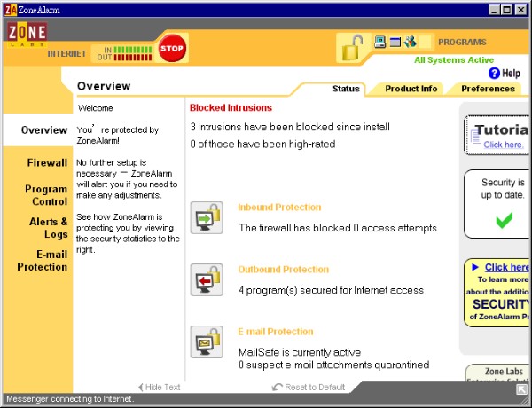The height and width of the screenshot is (408, 532).
Task: Click 'MailSafe is currently active' text
Action: pos(300,352)
